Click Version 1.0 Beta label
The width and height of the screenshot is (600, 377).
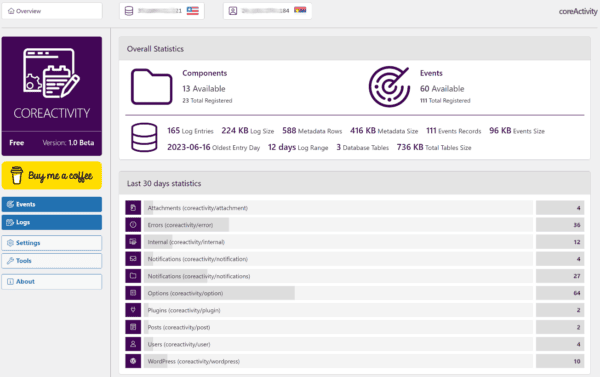pyautogui.click(x=68, y=143)
